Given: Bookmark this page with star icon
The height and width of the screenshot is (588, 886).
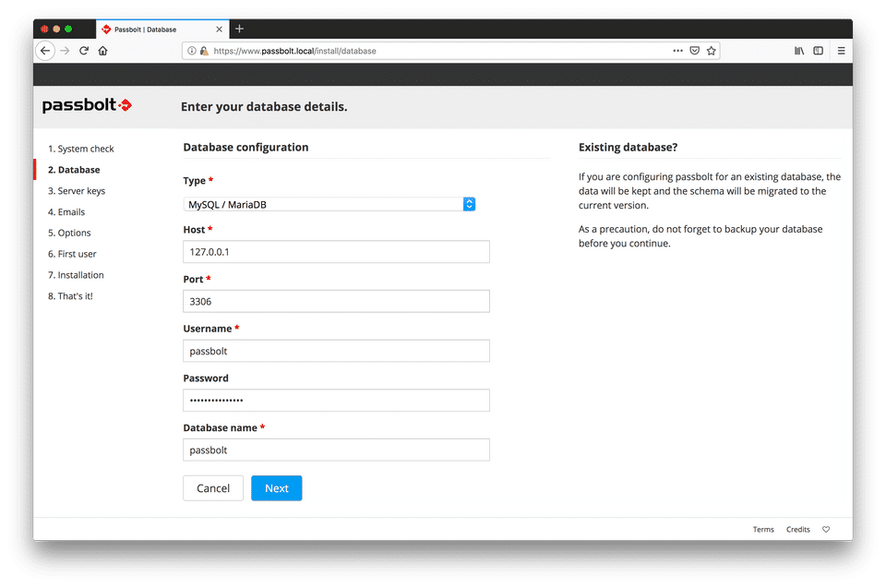Looking at the screenshot, I should coord(712,51).
